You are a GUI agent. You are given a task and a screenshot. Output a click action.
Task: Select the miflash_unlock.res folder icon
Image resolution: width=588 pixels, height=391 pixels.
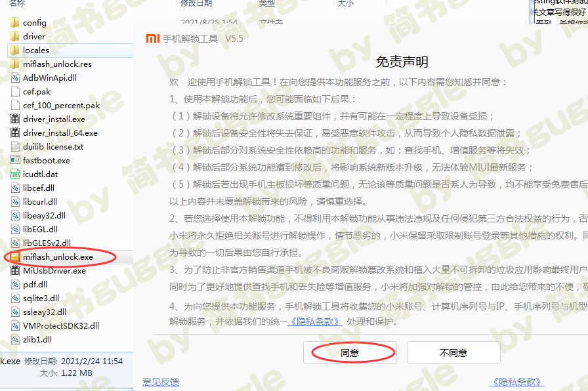pos(15,64)
